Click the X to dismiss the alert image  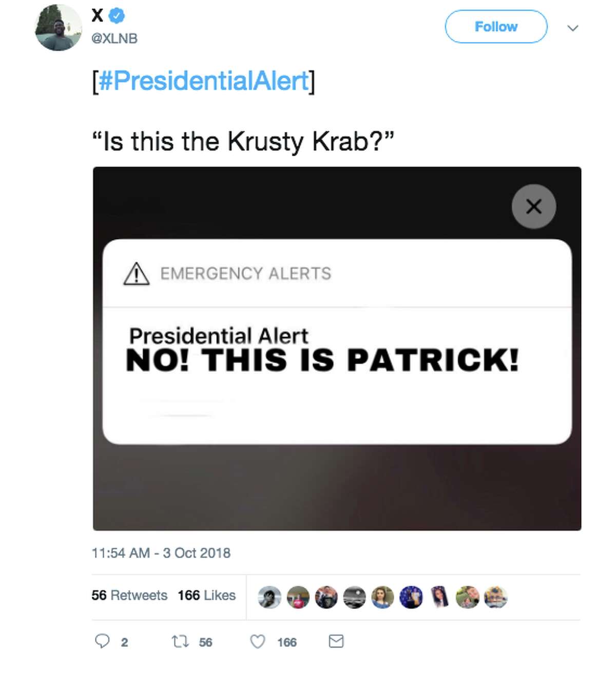coord(533,206)
